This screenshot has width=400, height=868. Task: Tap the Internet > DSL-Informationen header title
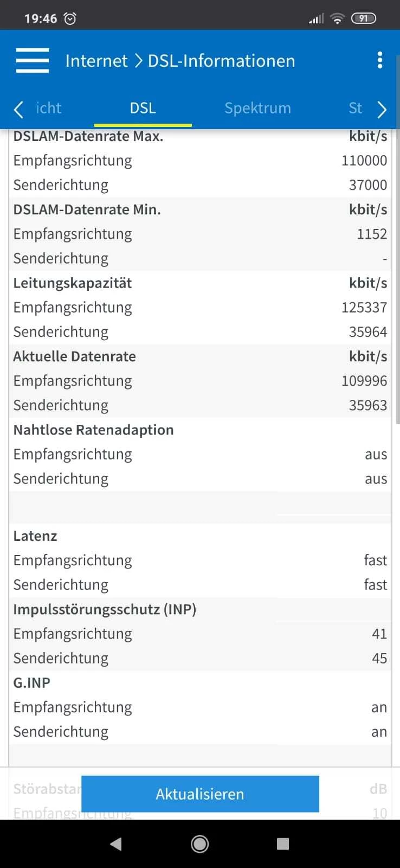tap(180, 61)
